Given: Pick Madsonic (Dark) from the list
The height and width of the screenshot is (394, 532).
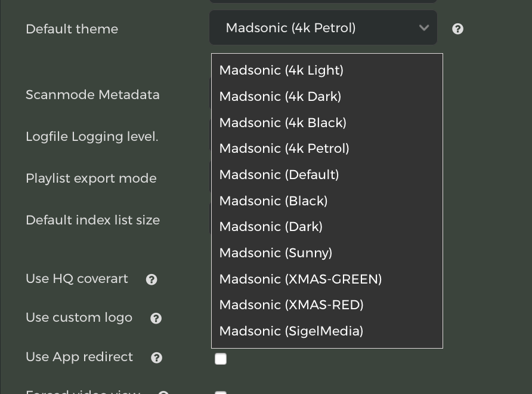Looking at the screenshot, I should (271, 227).
